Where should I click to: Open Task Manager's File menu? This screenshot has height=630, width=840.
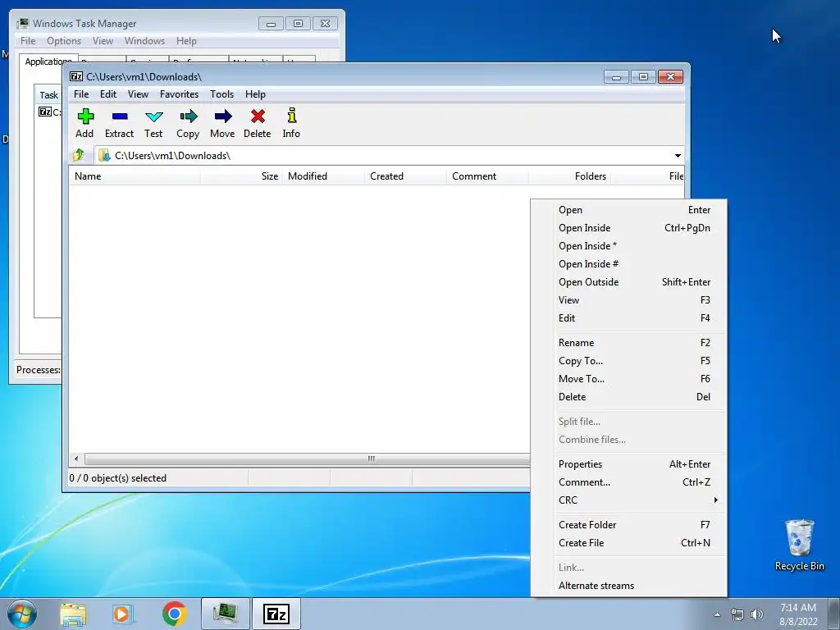(28, 41)
